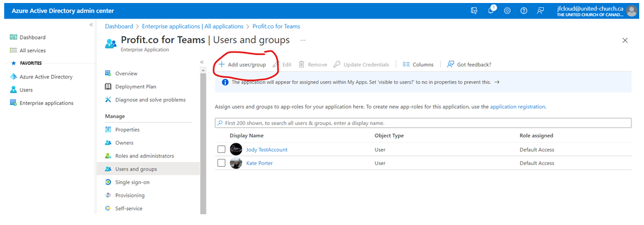This screenshot has width=644, height=225.
Task: Click the help question mark icon
Action: [x=524, y=11]
